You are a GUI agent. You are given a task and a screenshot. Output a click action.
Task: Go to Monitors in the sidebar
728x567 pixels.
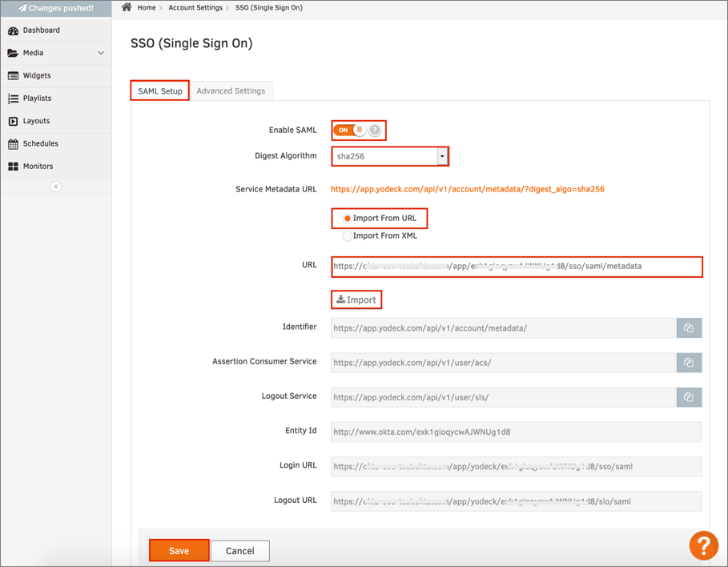coord(38,167)
